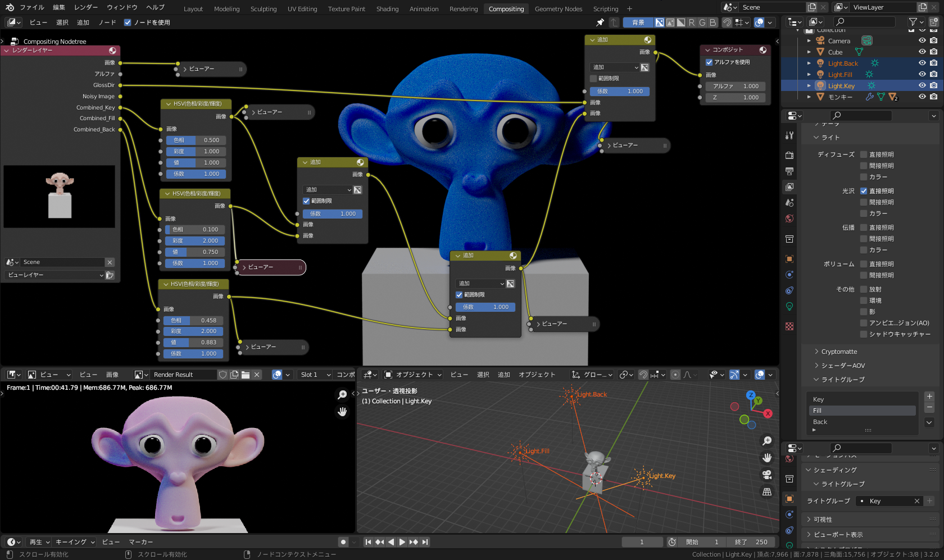Screen dimensions: 944x560
Task: Open the オブジェクト mode dropdown in viewport
Action: coord(413,375)
